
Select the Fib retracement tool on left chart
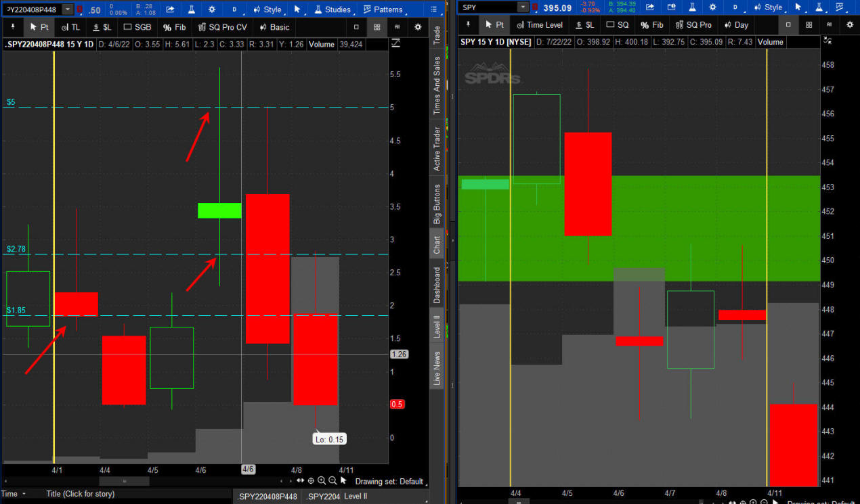[175, 27]
